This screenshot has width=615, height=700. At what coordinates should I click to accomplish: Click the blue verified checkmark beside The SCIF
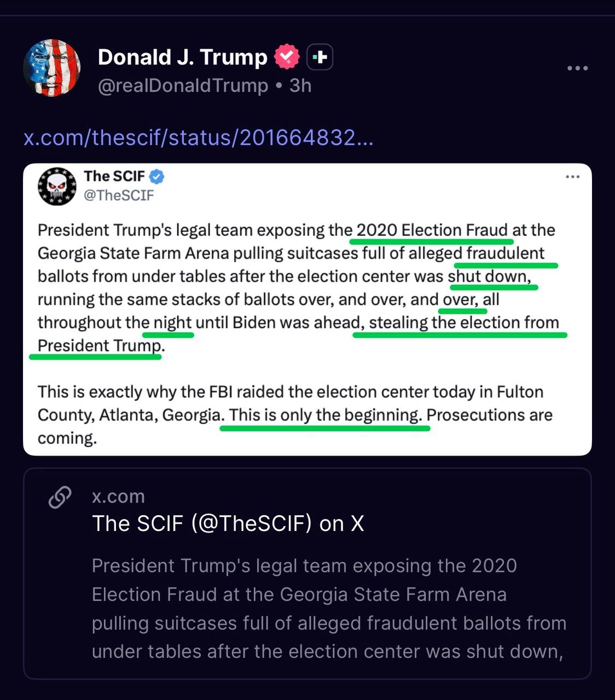[157, 177]
